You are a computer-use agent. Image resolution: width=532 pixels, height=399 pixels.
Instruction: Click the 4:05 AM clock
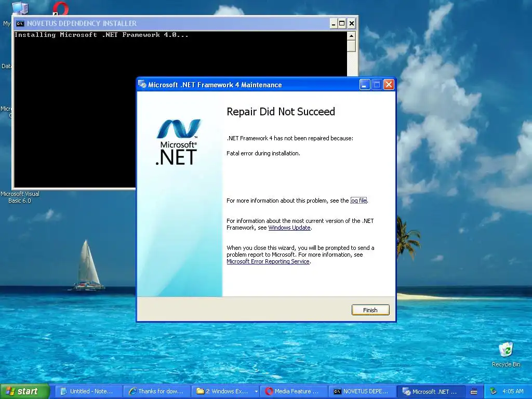pyautogui.click(x=513, y=391)
